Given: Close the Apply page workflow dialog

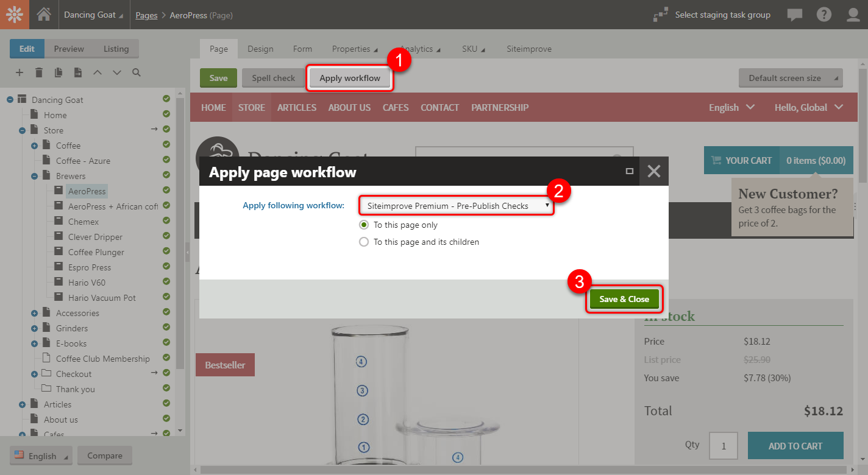Looking at the screenshot, I should pos(654,172).
